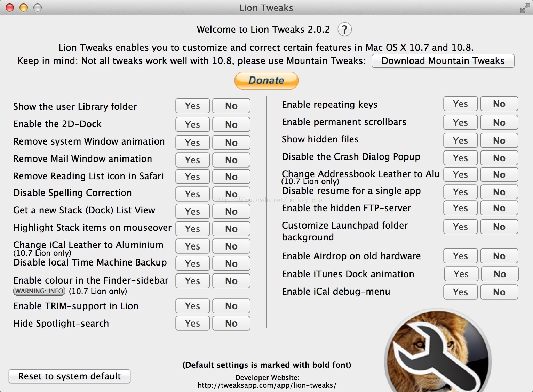Viewport: 533px width, 392px height.
Task: Choose No for Enable iCal debug-menu
Action: coord(499,292)
